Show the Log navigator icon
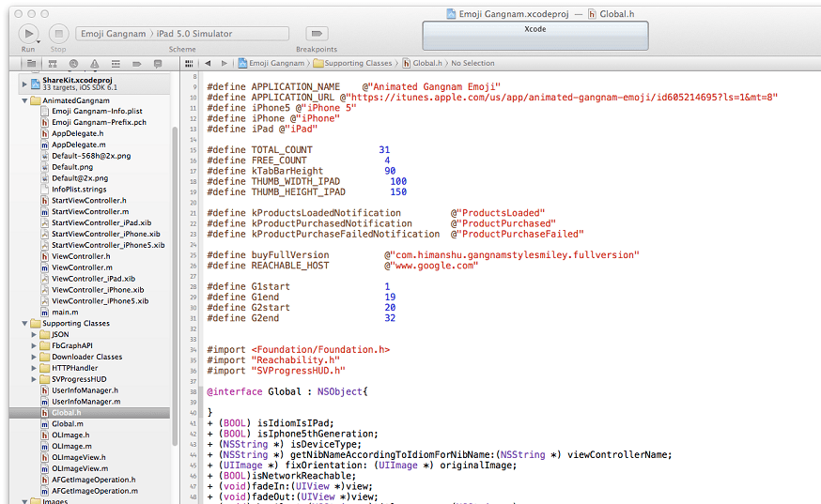821x504 pixels. (158, 63)
